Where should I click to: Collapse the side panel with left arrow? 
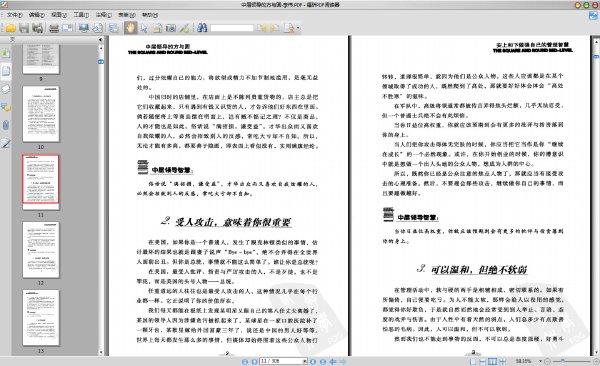[100, 39]
